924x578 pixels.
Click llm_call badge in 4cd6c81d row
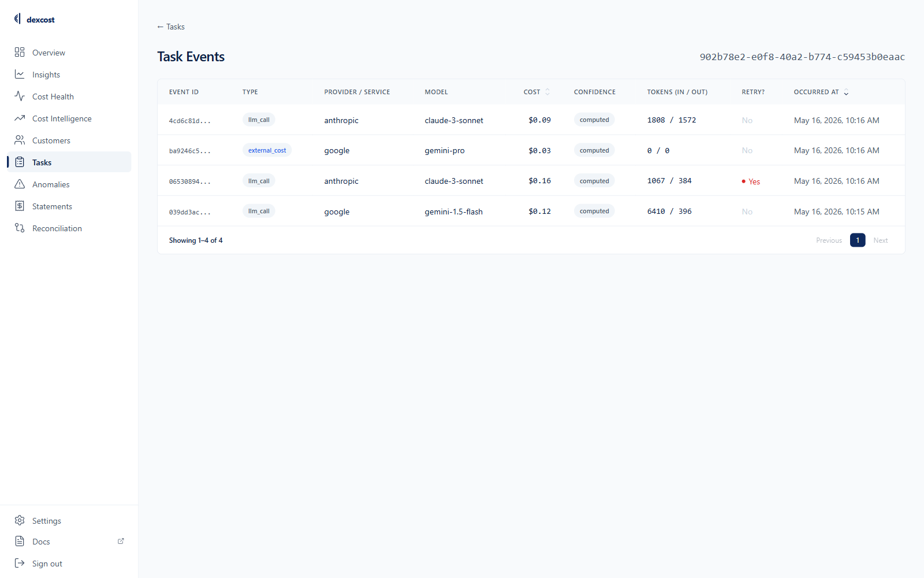pos(259,120)
